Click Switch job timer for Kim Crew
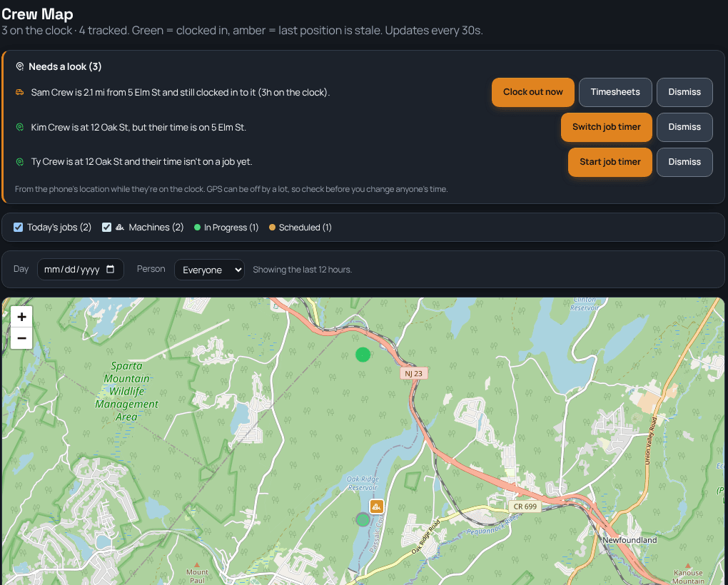This screenshot has height=585, width=728. tap(607, 127)
